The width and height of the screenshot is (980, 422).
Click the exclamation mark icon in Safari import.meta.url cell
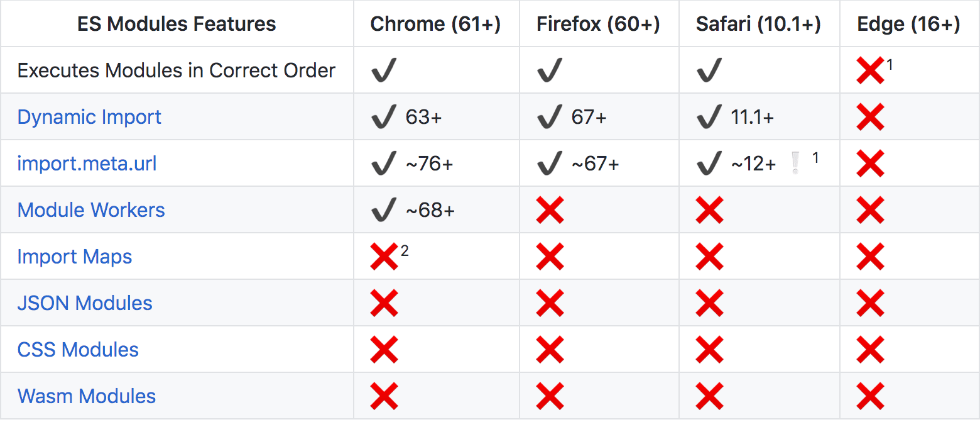click(x=795, y=164)
